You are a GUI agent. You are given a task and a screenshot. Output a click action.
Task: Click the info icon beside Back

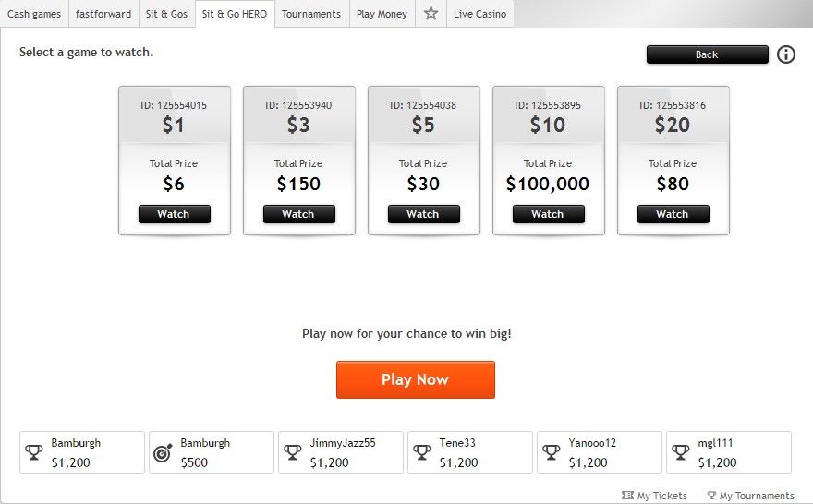[x=786, y=54]
